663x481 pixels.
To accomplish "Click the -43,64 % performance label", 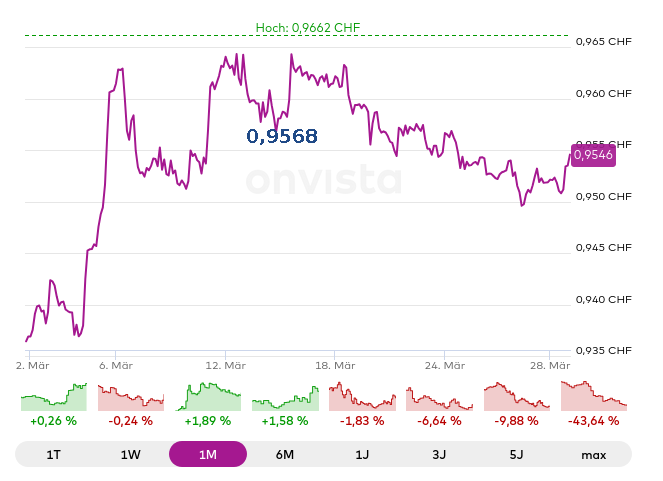I will pyautogui.click(x=593, y=421).
